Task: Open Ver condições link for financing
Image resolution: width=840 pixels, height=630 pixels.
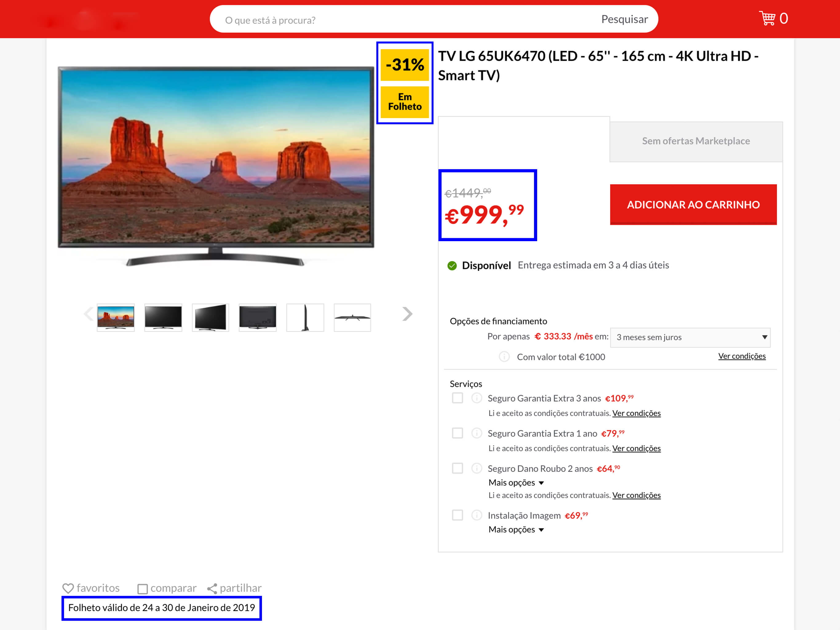Action: (x=742, y=356)
